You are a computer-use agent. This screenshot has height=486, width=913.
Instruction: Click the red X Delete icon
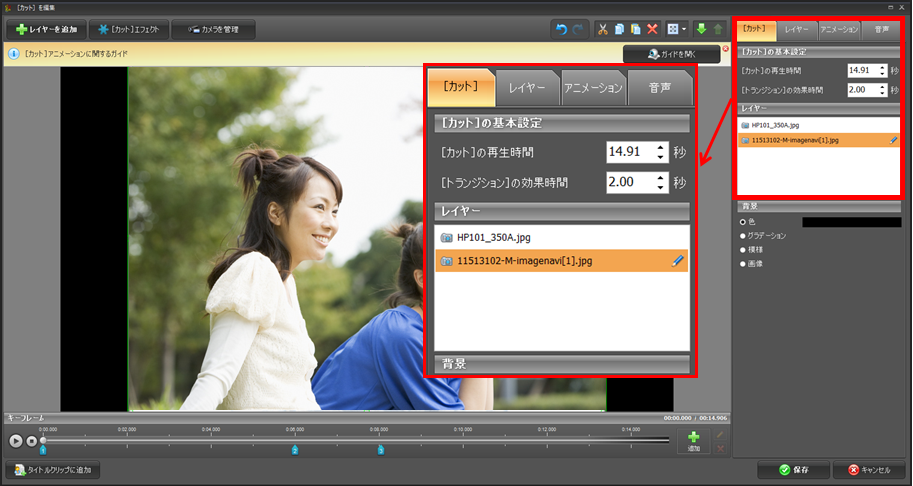(652, 30)
